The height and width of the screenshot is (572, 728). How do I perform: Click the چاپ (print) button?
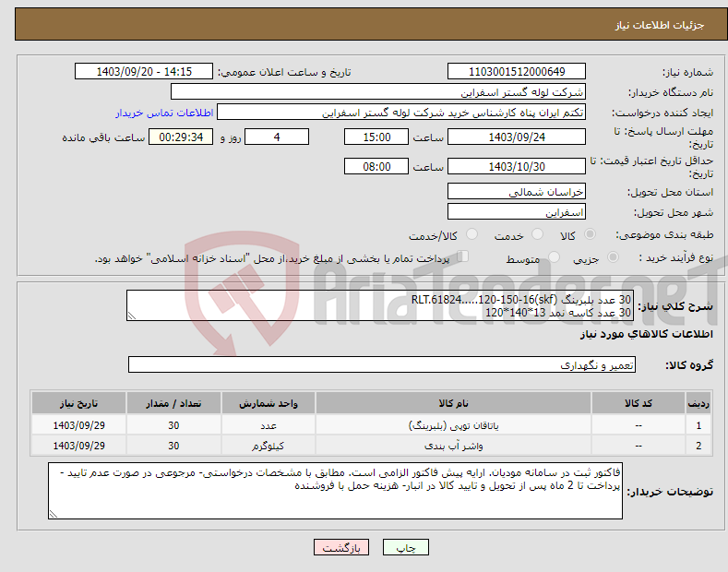(405, 547)
